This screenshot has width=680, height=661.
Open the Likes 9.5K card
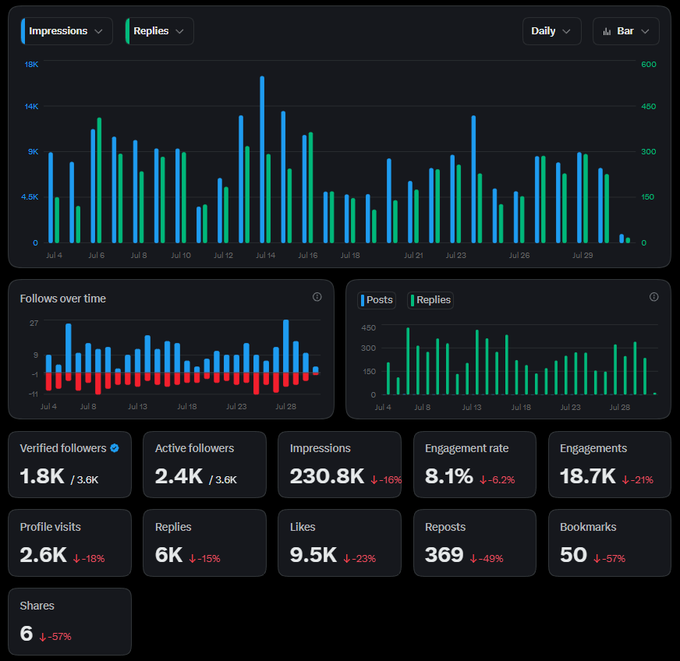tap(340, 543)
